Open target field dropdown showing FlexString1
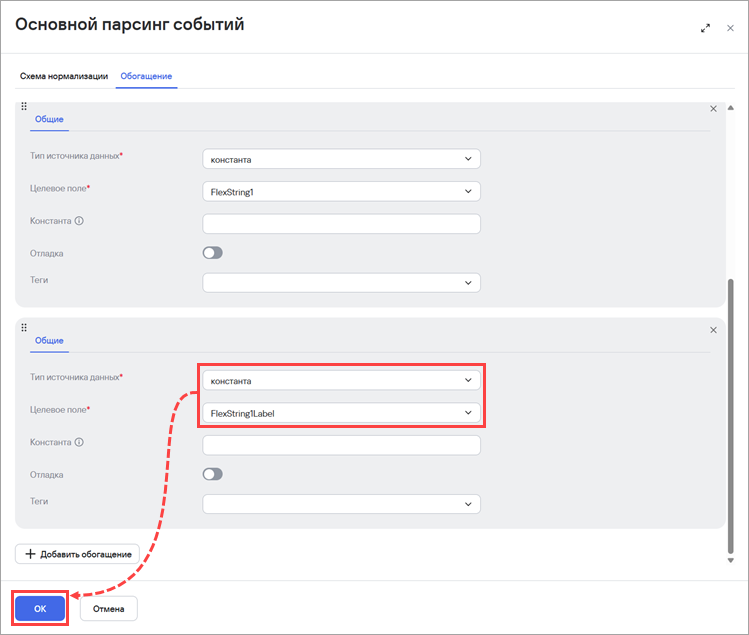This screenshot has width=749, height=635. click(341, 192)
